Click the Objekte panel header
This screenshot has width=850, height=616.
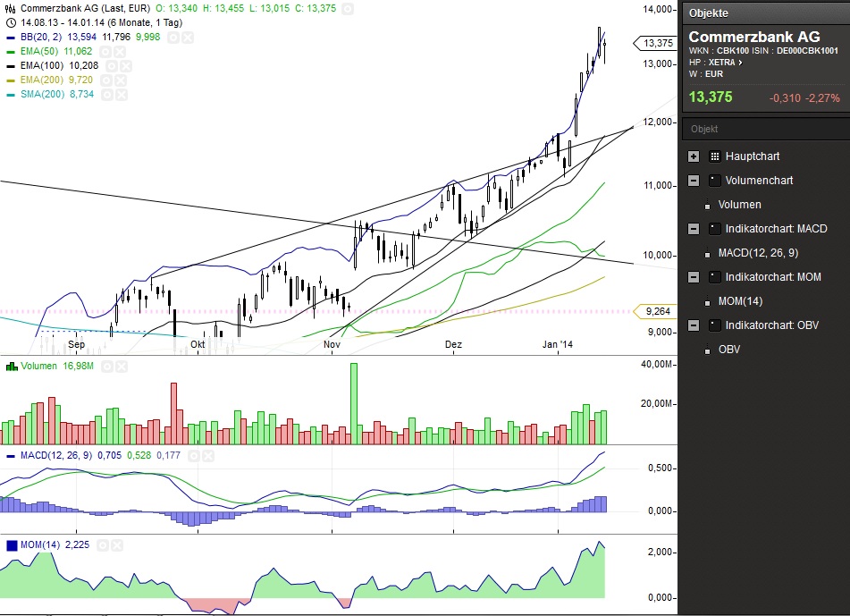click(766, 13)
